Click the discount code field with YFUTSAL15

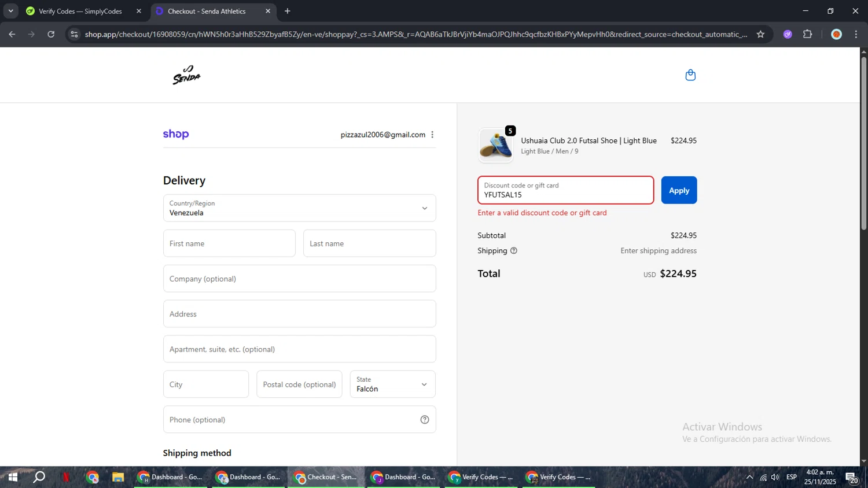click(x=566, y=190)
